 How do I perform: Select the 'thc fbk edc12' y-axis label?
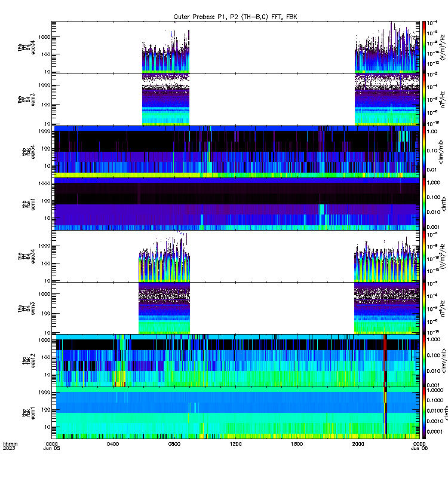tap(29, 361)
